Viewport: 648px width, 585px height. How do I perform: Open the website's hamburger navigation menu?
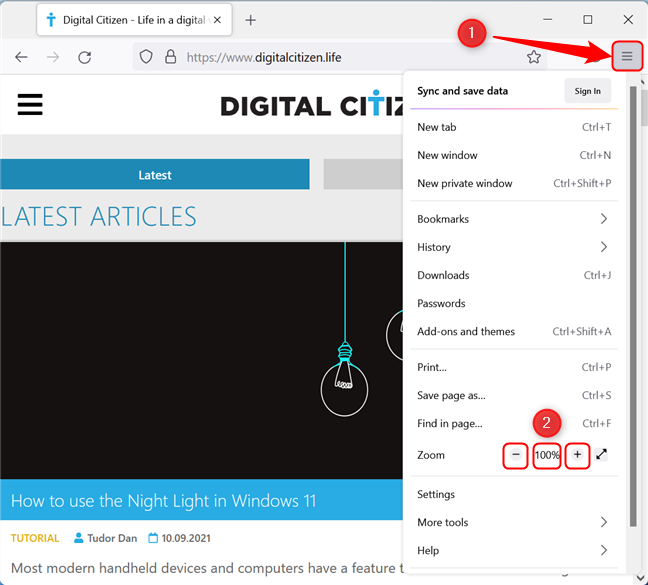30,104
